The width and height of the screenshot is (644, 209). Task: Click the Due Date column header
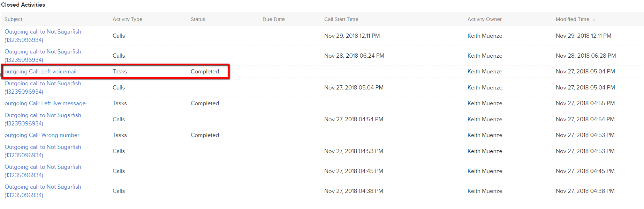click(273, 20)
